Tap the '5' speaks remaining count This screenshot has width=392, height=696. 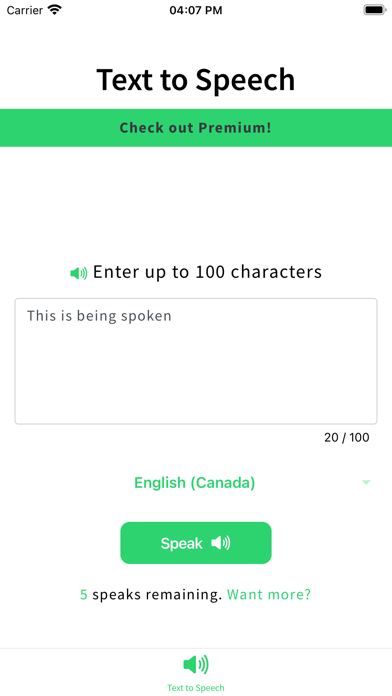83,594
